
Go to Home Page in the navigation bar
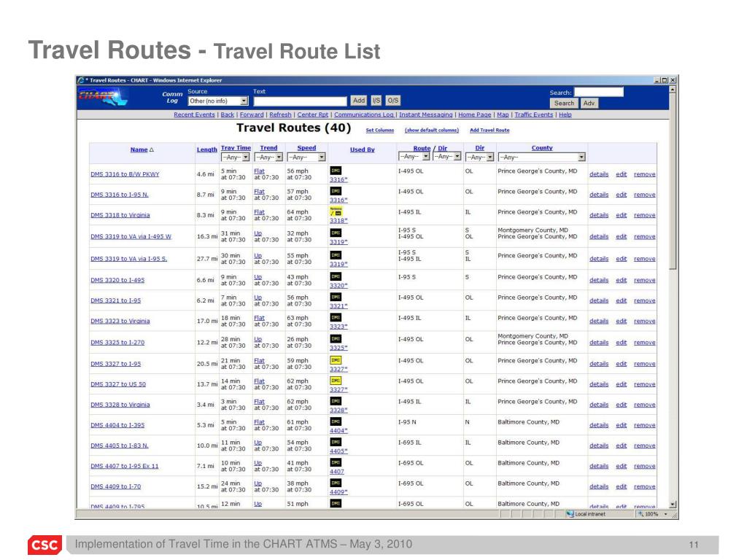(474, 114)
